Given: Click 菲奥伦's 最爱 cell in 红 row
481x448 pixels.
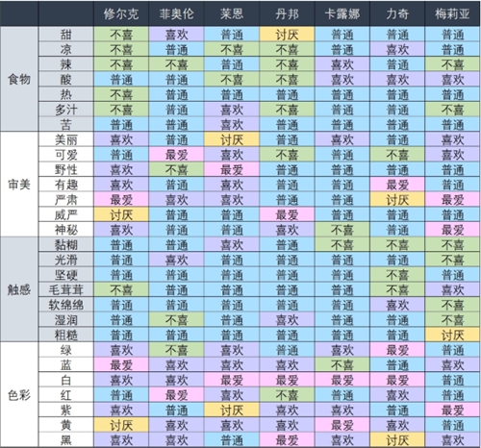Looking at the screenshot, I should coord(176,395).
